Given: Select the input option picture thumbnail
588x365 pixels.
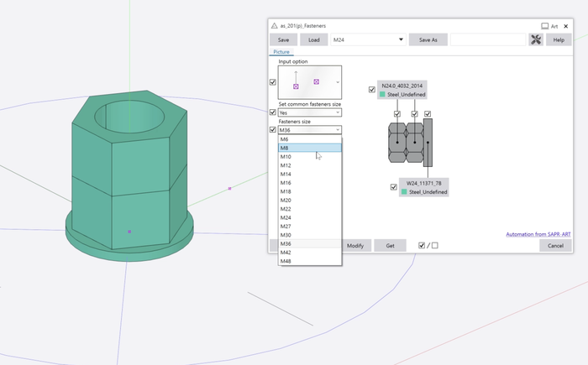Looking at the screenshot, I should coord(310,82).
